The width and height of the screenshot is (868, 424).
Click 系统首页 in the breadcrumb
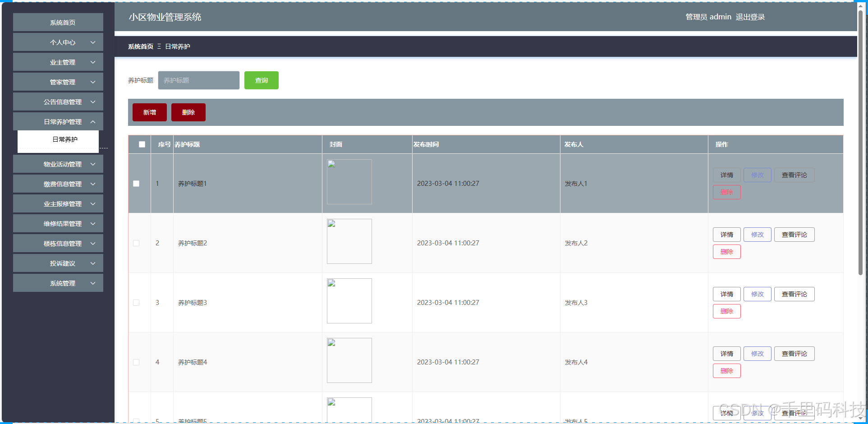141,46
